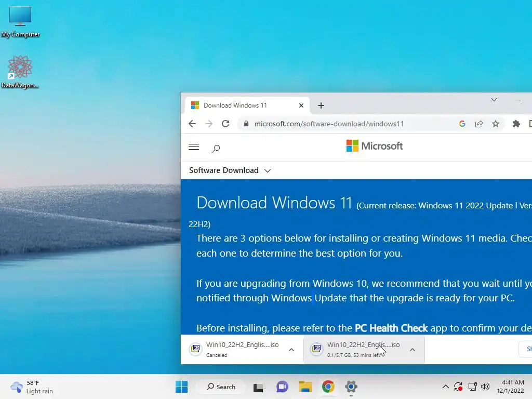Click the Microsoft logo
The height and width of the screenshot is (399, 532).
pyautogui.click(x=374, y=146)
